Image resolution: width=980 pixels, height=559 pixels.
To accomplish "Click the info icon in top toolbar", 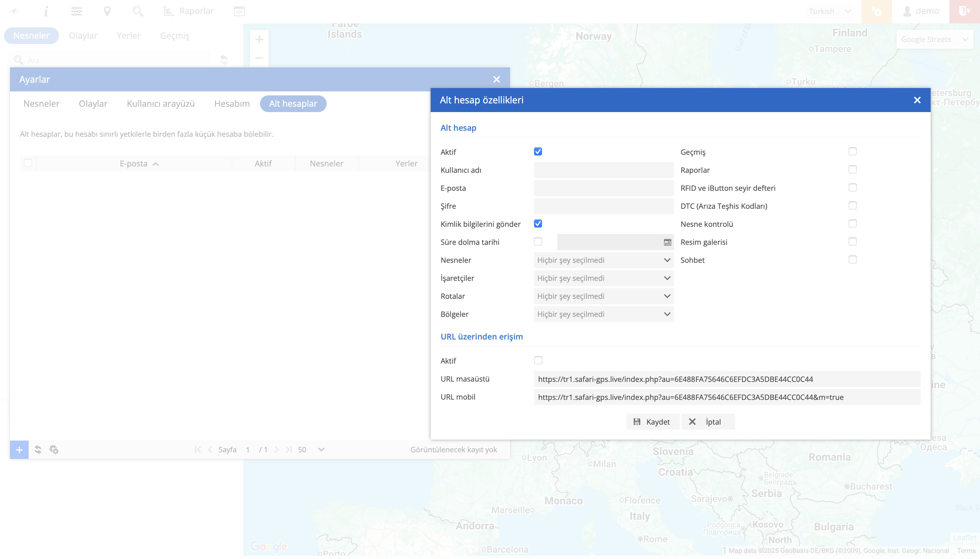I will tap(46, 12).
